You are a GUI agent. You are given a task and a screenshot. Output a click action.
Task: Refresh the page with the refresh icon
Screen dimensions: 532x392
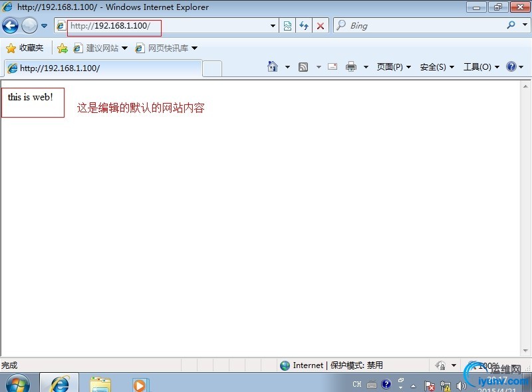(304, 26)
